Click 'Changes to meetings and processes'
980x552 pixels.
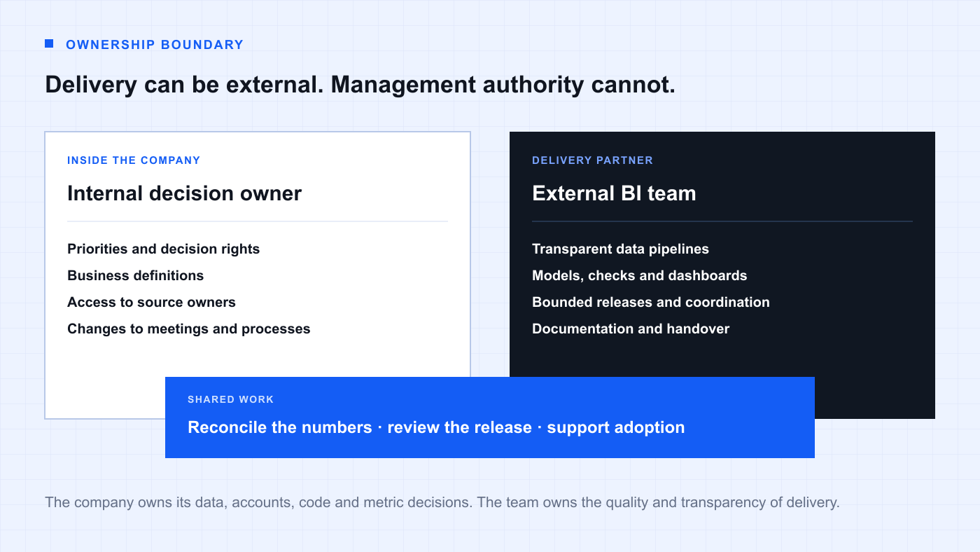coord(188,329)
